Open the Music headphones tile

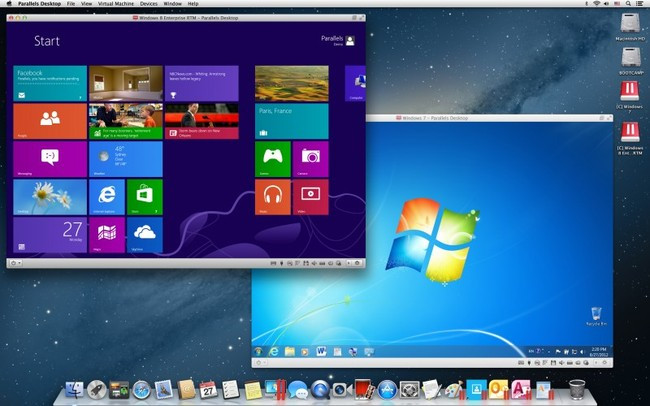click(272, 196)
